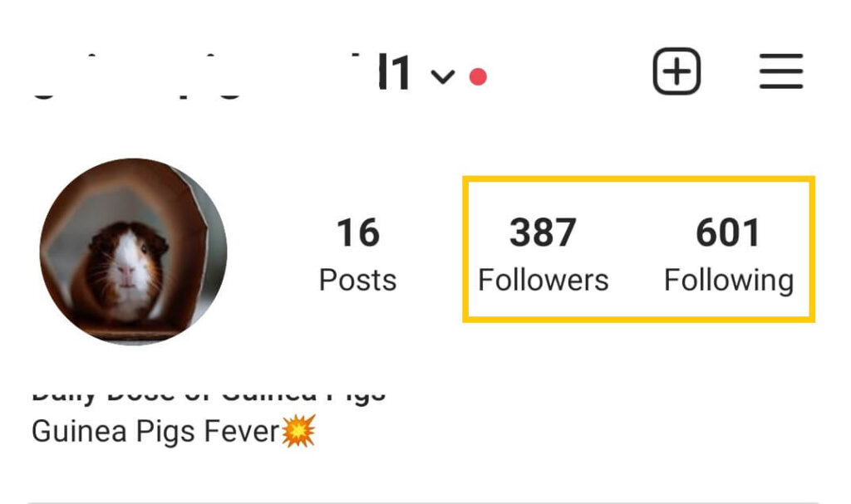Tap the plus icon to create a post
Screen dimensions: 851x504
pyautogui.click(x=676, y=71)
